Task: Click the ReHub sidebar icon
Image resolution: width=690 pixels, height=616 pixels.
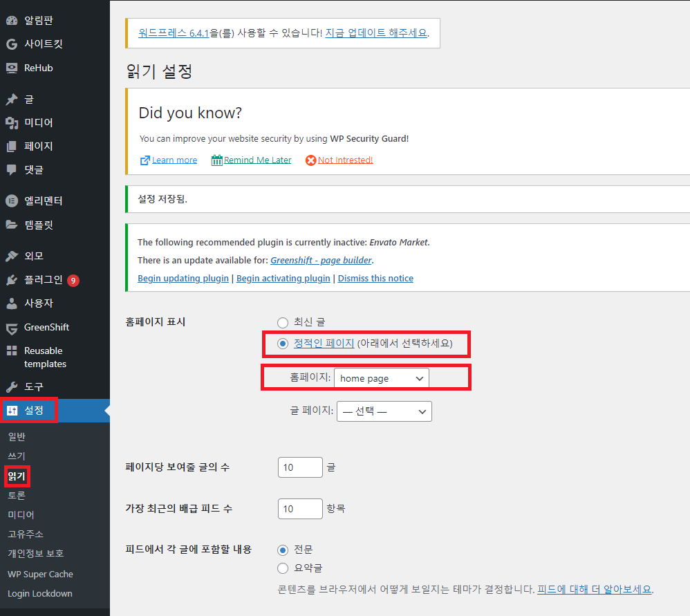Action: pyautogui.click(x=12, y=67)
